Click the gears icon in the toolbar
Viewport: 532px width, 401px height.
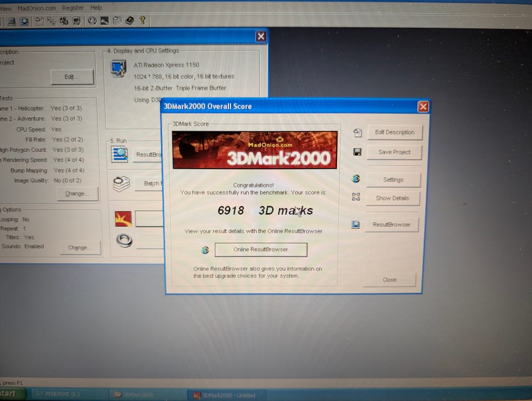(64, 22)
